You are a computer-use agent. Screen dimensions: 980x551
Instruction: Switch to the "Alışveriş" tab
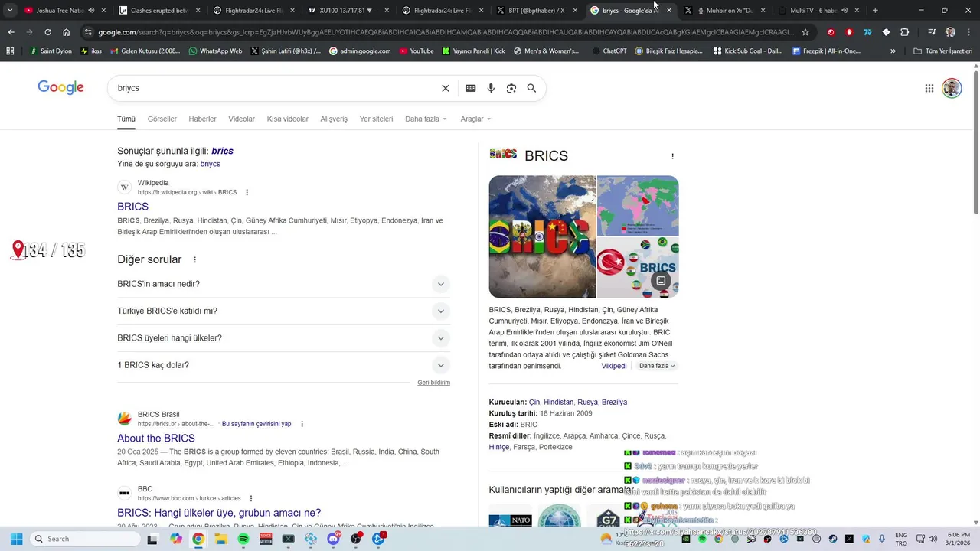coord(334,119)
